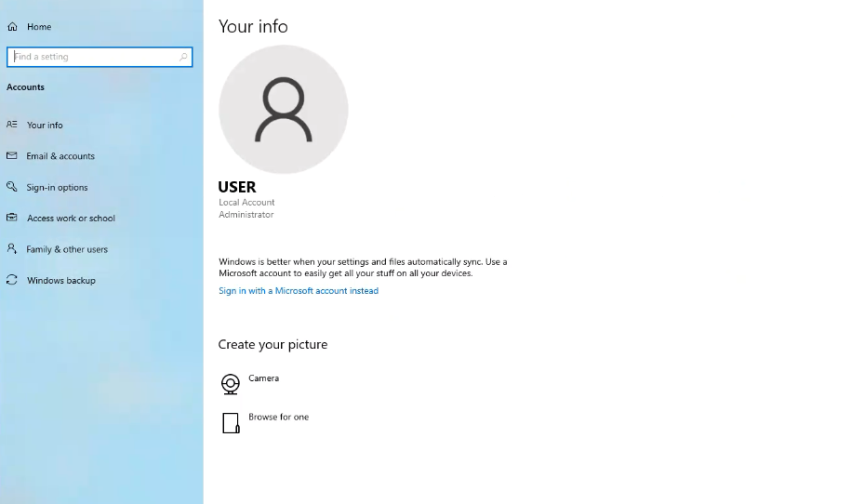Click the large profile avatar picture
Image resolution: width=864 pixels, height=504 pixels.
284,110
